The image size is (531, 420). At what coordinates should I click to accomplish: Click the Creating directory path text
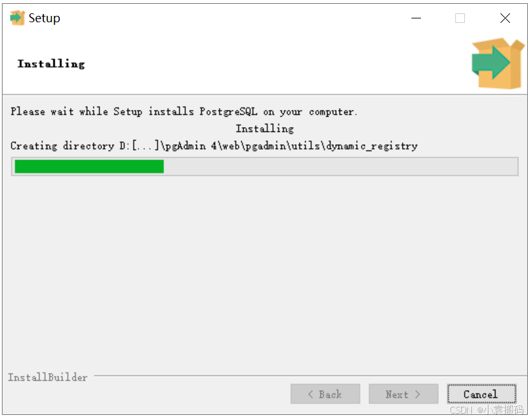214,146
